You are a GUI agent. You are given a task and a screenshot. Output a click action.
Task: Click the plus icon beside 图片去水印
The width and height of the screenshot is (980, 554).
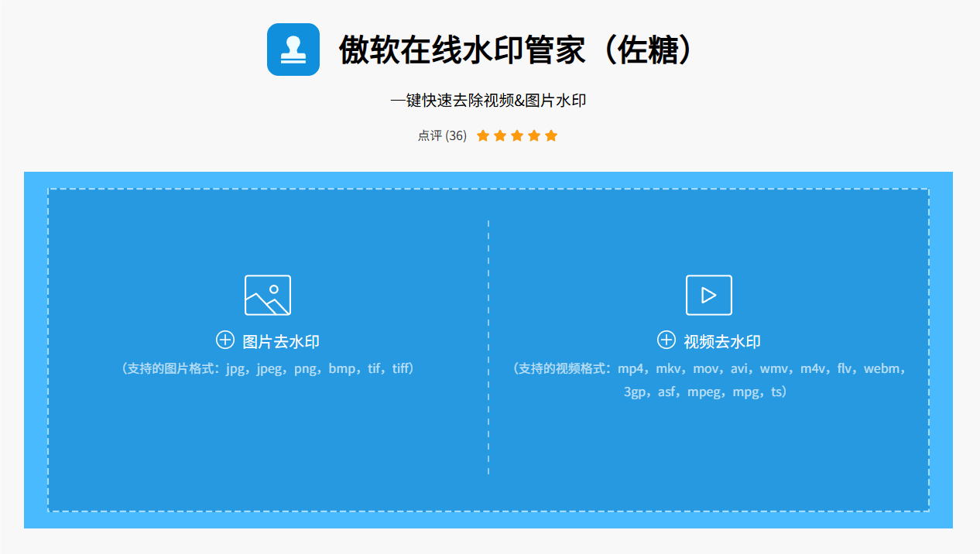click(x=225, y=340)
